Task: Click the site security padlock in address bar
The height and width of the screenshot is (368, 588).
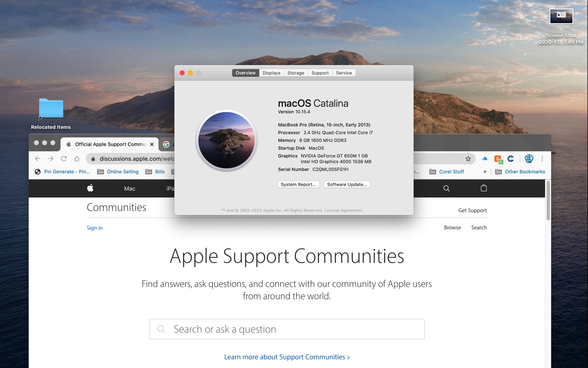Action: 93,159
